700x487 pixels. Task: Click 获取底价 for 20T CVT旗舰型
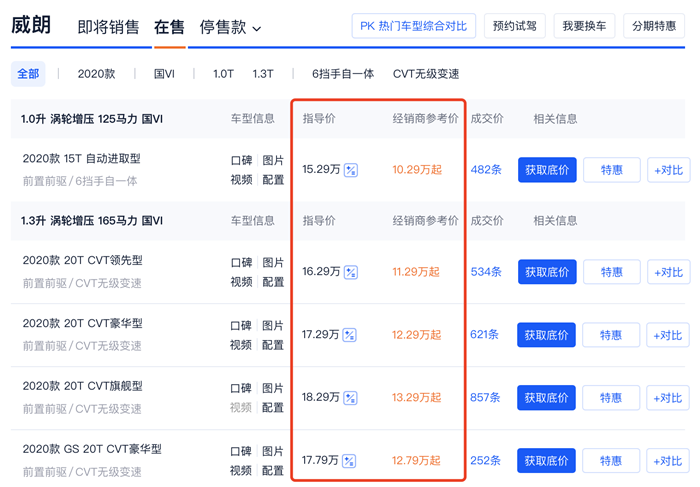click(546, 398)
